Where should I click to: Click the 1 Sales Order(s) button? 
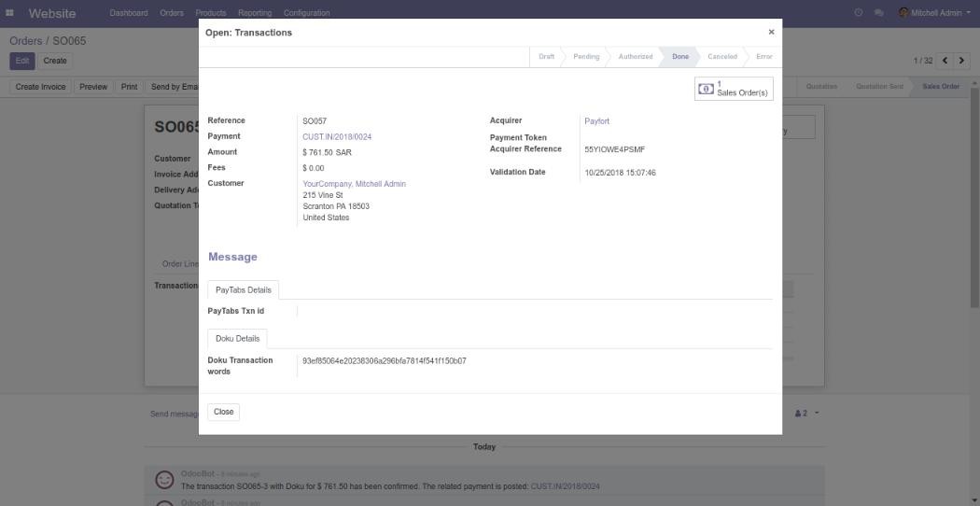[x=734, y=89]
